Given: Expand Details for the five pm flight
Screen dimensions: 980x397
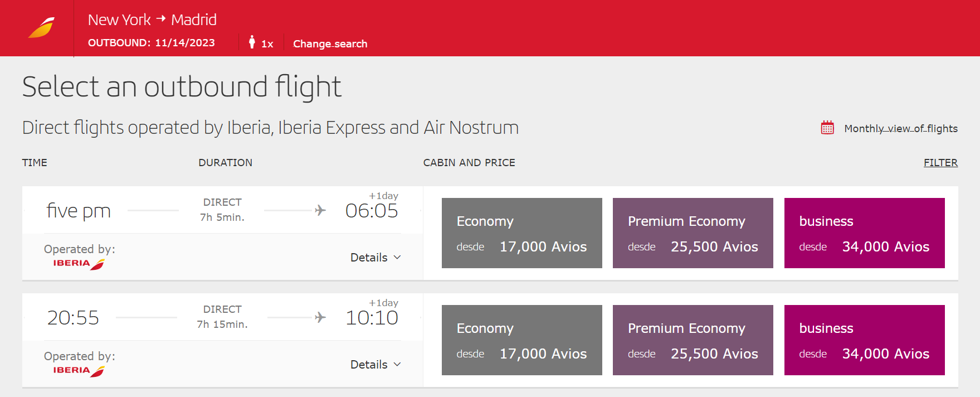Looking at the screenshot, I should [x=376, y=257].
